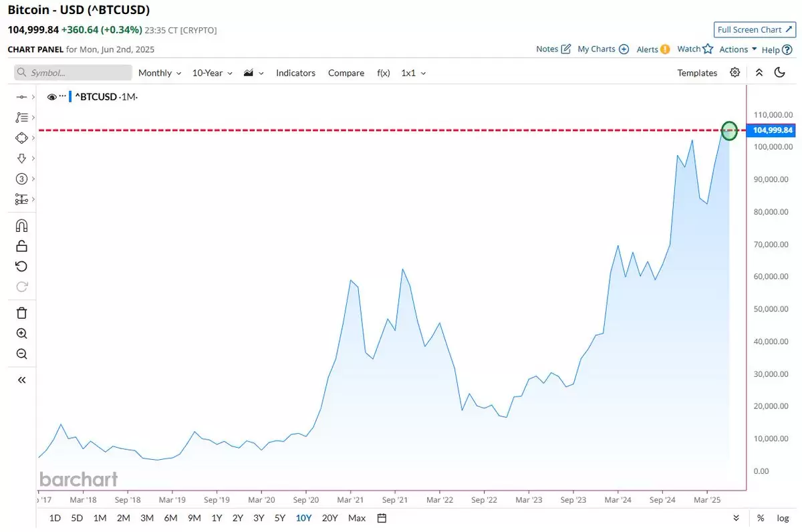The height and width of the screenshot is (532, 802).
Task: Open the Indicators menu
Action: tap(295, 73)
